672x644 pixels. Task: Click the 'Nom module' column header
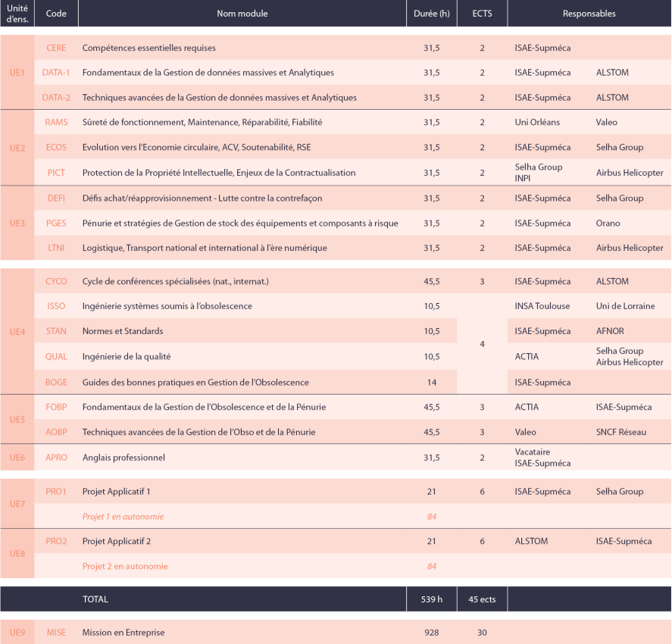242,14
